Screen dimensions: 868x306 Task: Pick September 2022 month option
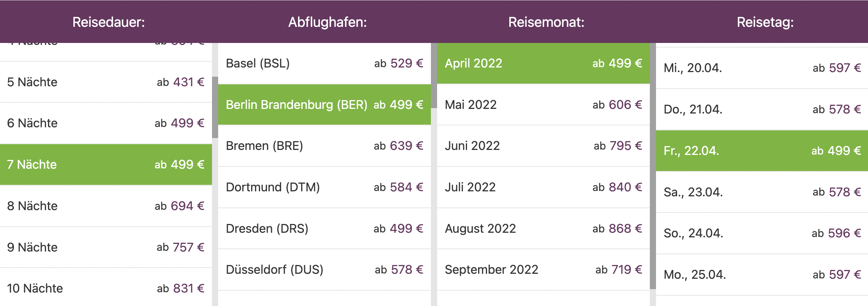tap(543, 270)
